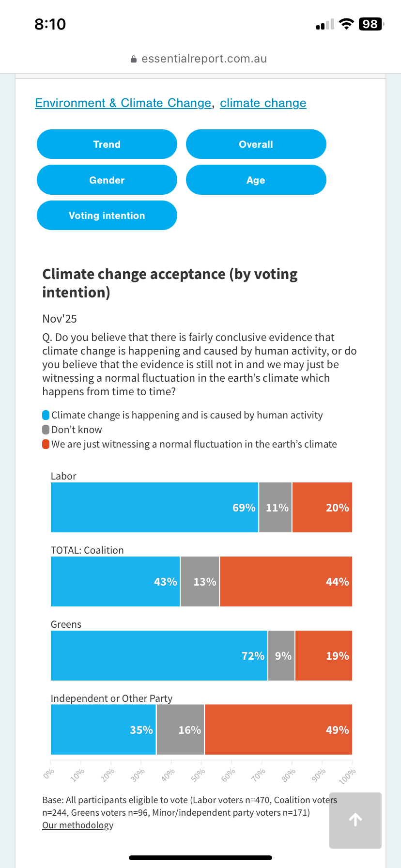Select the Voting intention tab
Screen dimensions: 401x868
click(x=107, y=216)
